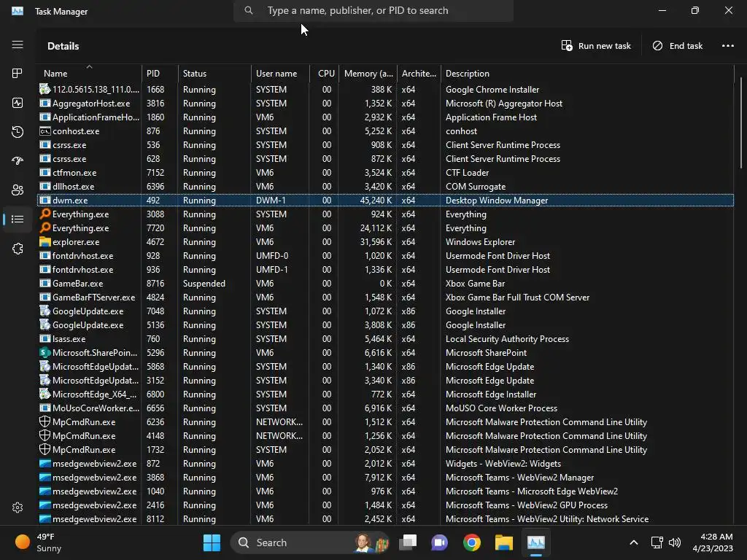Sort by the PID column header
The width and height of the screenshot is (747, 560).
coord(160,74)
